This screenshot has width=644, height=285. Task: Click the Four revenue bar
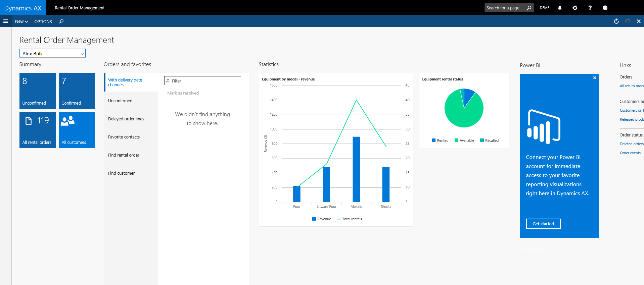tap(297, 194)
